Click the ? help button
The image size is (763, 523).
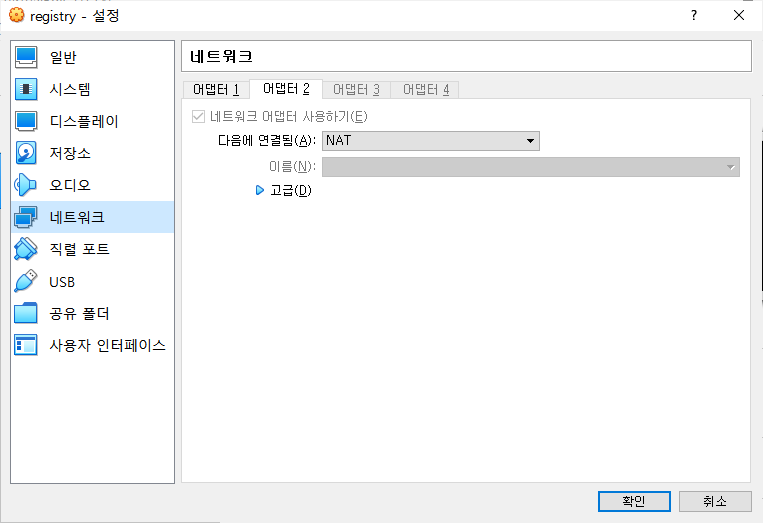click(x=694, y=16)
